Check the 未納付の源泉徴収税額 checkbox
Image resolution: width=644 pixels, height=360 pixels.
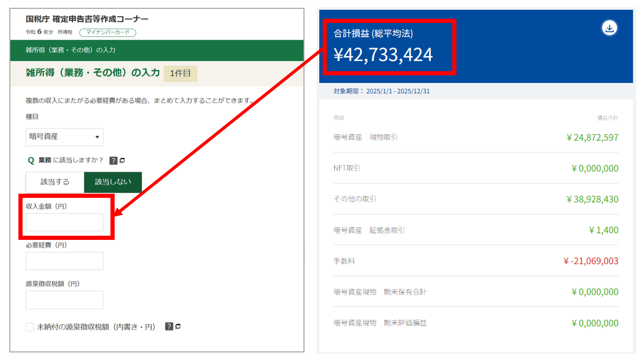[30, 327]
